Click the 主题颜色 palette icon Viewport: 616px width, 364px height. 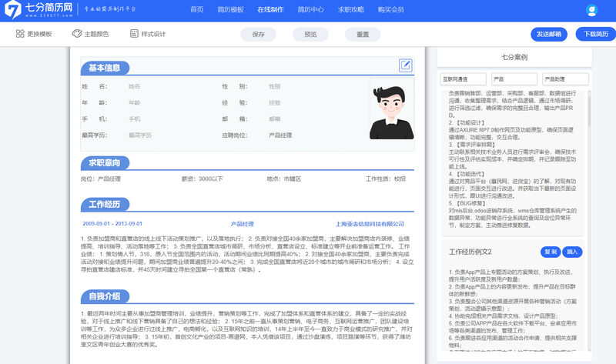click(x=77, y=34)
